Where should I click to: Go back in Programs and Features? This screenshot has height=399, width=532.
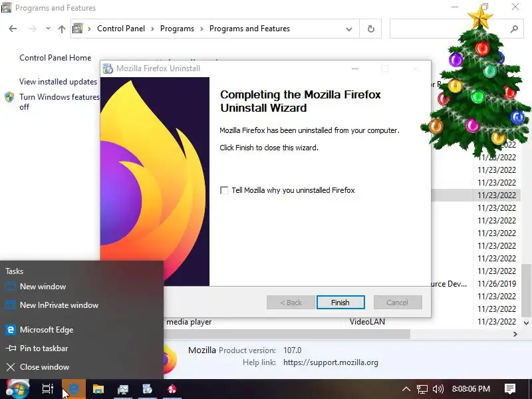pos(13,29)
